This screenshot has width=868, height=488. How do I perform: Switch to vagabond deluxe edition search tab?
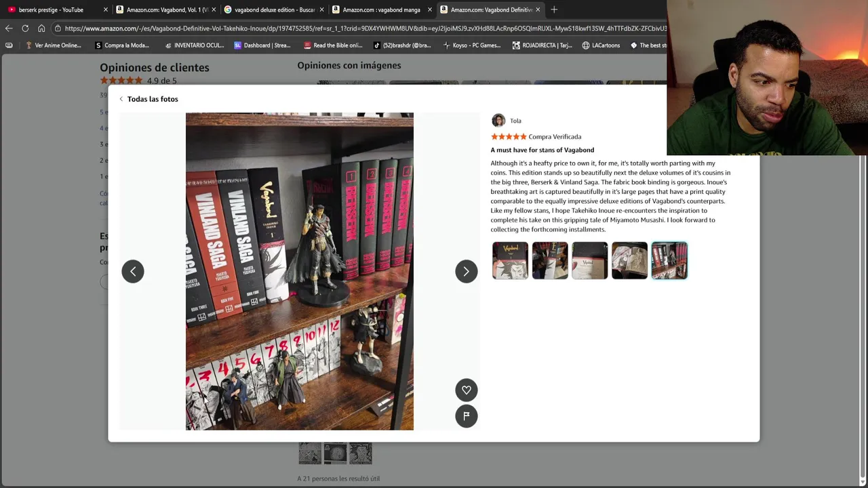274,9
